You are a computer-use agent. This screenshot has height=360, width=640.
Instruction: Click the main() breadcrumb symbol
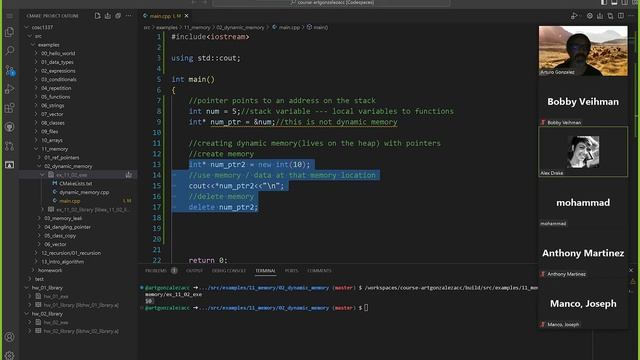(x=318, y=27)
